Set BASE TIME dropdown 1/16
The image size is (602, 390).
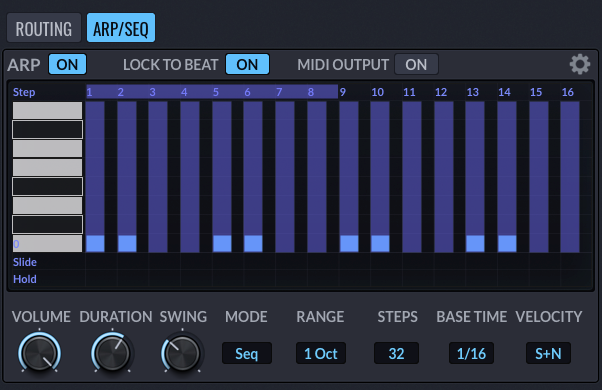tap(471, 353)
